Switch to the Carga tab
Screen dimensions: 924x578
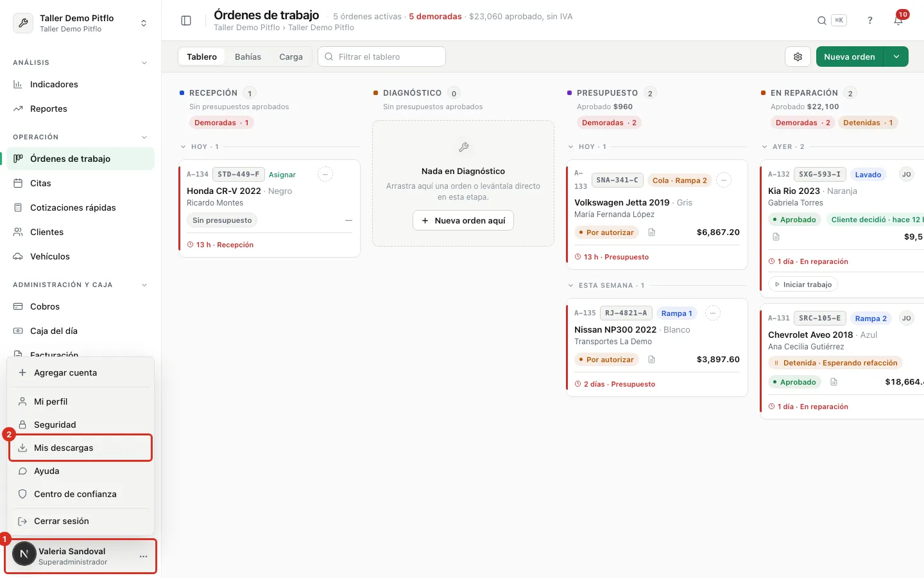tap(291, 57)
